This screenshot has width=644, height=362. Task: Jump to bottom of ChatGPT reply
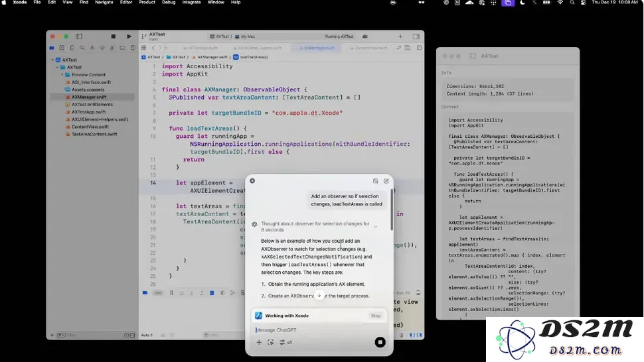coord(319,295)
